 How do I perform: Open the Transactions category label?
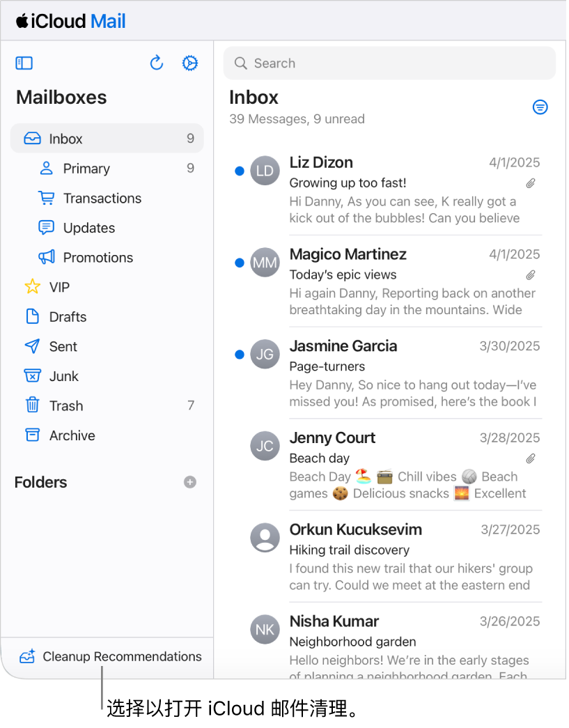[x=102, y=199]
